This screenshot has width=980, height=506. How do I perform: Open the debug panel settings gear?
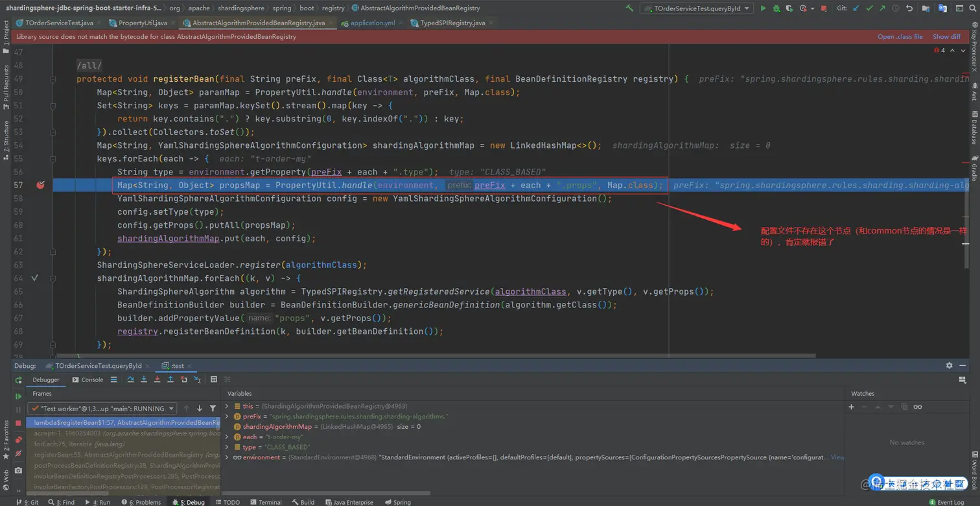pos(950,365)
